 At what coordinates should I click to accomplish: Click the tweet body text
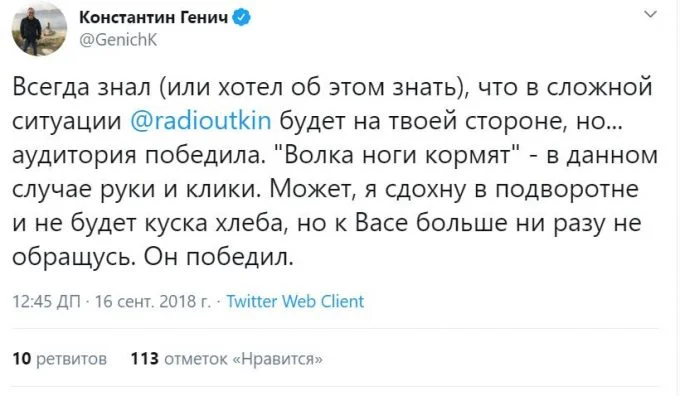335,172
